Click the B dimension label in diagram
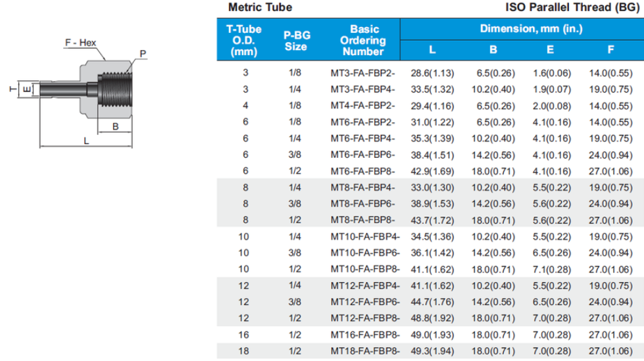Image resolution: width=644 pixels, height=361 pixels. 114,126
